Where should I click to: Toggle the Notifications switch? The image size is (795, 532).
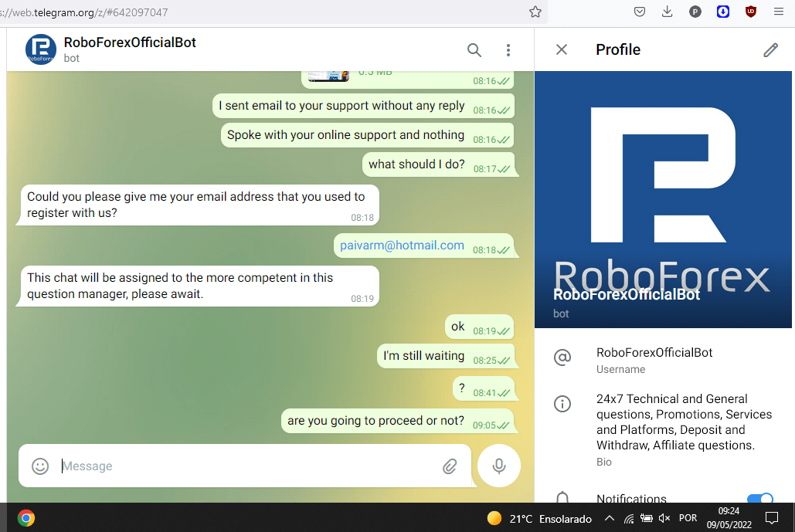pos(760,500)
